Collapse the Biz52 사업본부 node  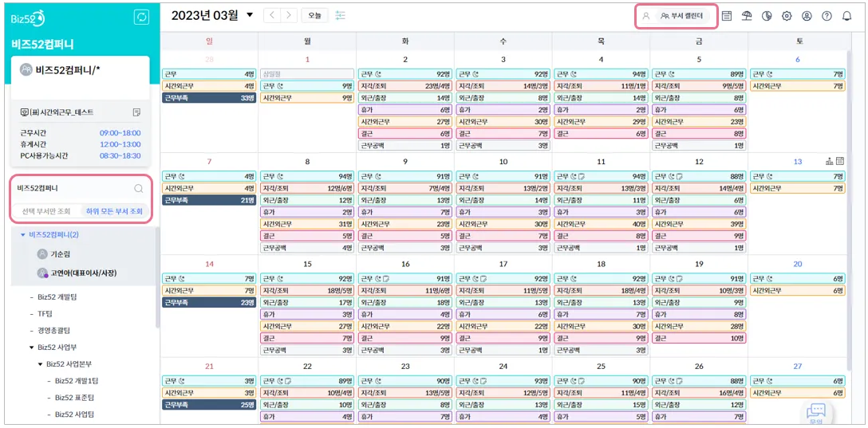pyautogui.click(x=40, y=364)
